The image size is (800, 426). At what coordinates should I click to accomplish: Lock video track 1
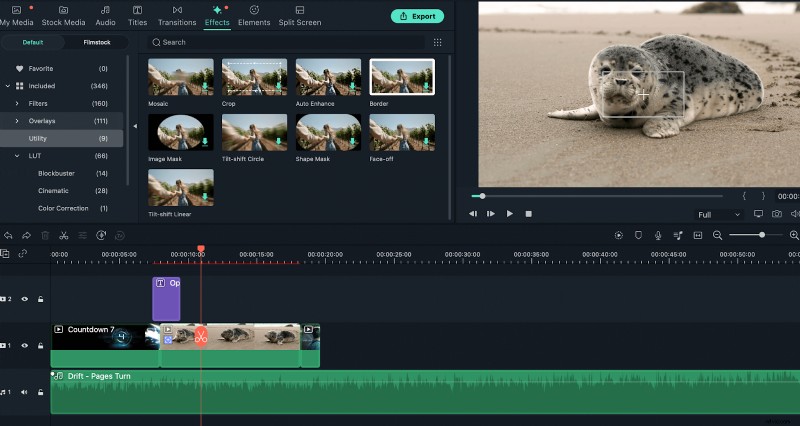(x=40, y=345)
